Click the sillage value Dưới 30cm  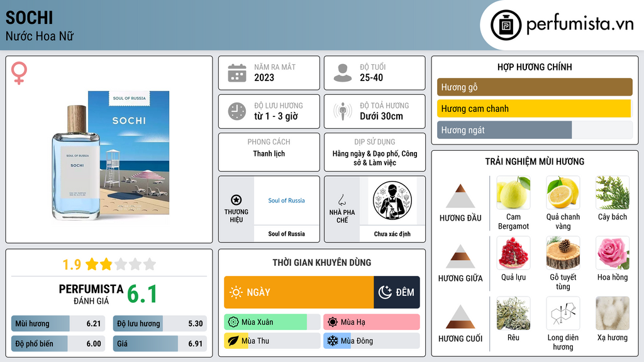[x=381, y=116]
